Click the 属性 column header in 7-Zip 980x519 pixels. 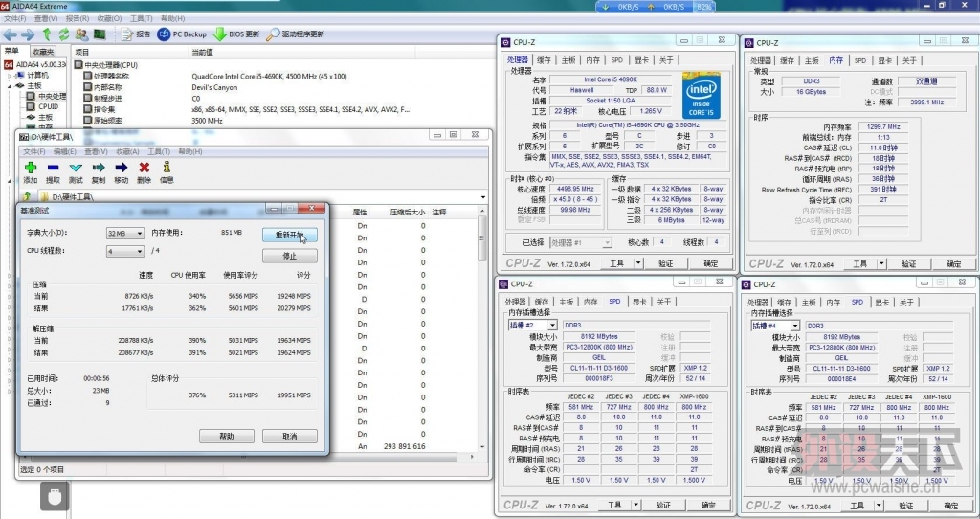click(360, 213)
